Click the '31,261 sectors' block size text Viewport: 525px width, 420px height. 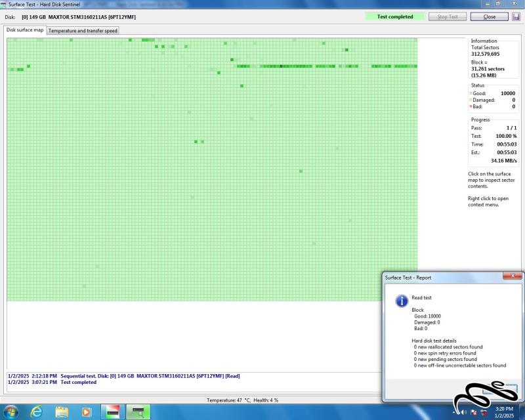pyautogui.click(x=488, y=69)
